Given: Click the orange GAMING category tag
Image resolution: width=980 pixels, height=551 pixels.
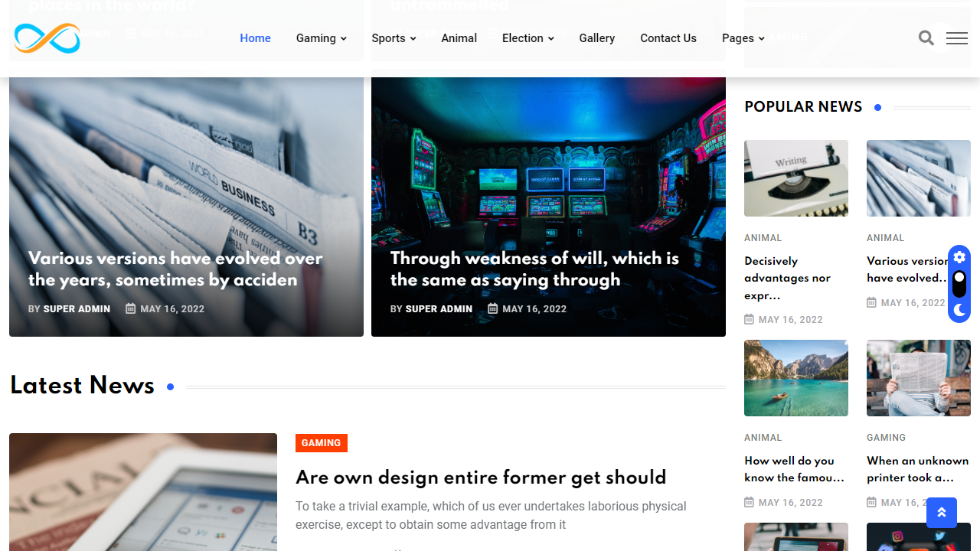Looking at the screenshot, I should coord(322,443).
